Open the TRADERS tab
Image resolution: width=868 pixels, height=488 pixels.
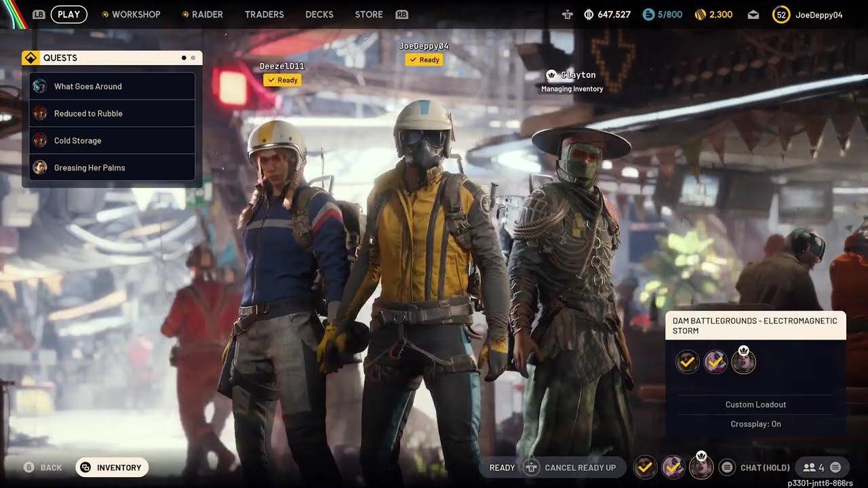tap(264, 14)
